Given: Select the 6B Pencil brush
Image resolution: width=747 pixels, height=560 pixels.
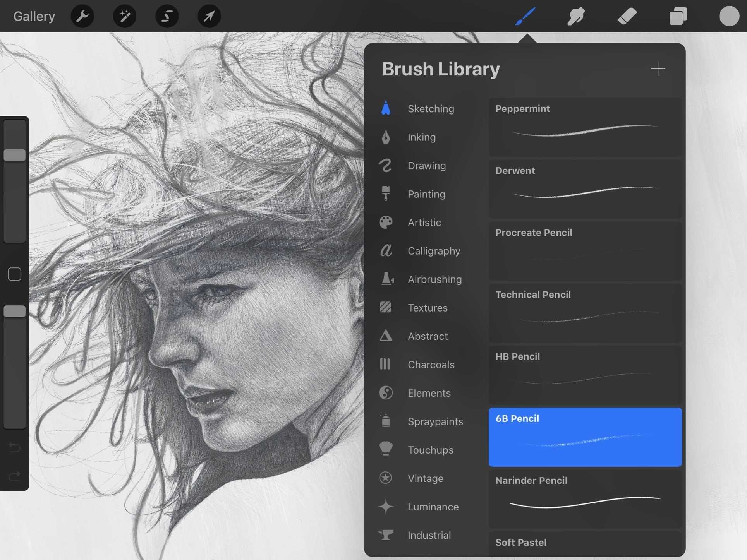Looking at the screenshot, I should pyautogui.click(x=585, y=437).
